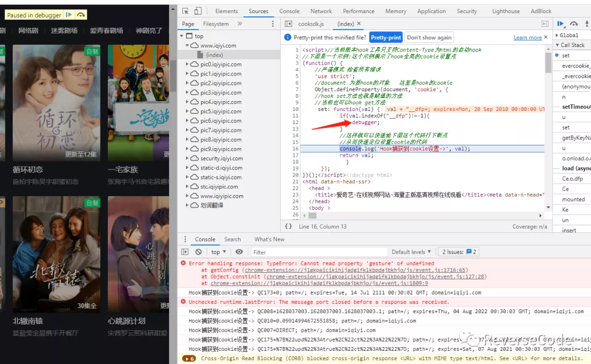
Task: Open the Sources tab
Action: 258,11
